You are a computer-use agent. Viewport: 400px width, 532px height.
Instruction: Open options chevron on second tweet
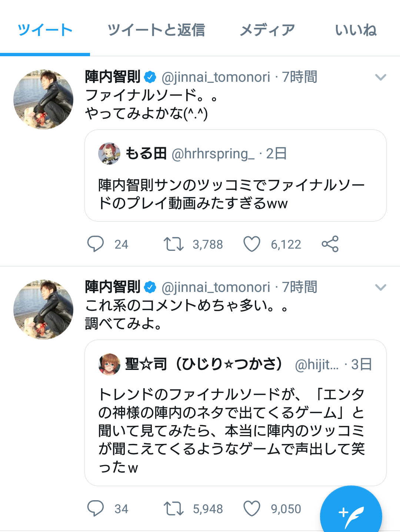click(x=381, y=287)
